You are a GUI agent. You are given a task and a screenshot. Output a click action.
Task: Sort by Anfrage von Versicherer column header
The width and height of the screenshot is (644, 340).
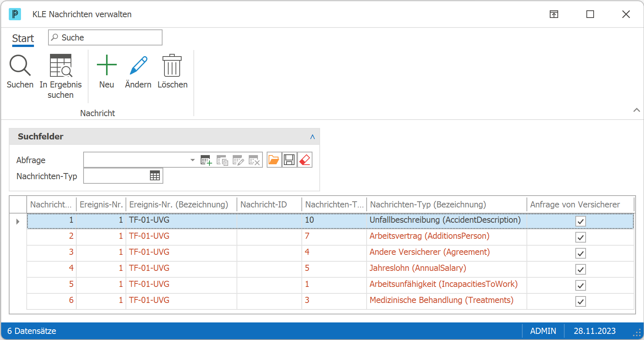pos(580,205)
